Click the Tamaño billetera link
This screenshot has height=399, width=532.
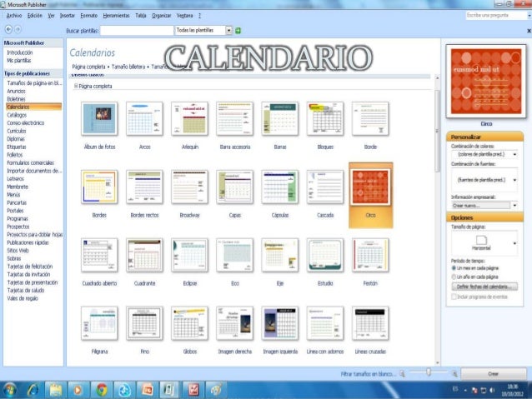tap(128, 67)
